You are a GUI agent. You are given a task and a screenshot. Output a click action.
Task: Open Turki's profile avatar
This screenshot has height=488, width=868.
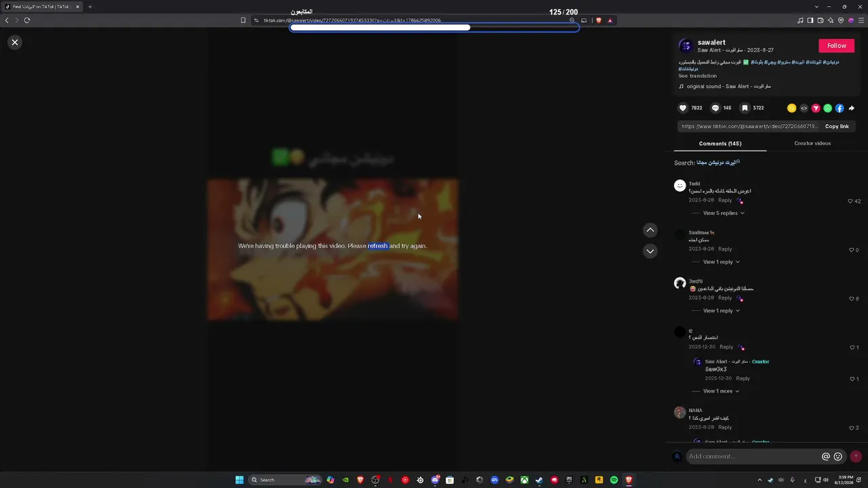pyautogui.click(x=679, y=186)
